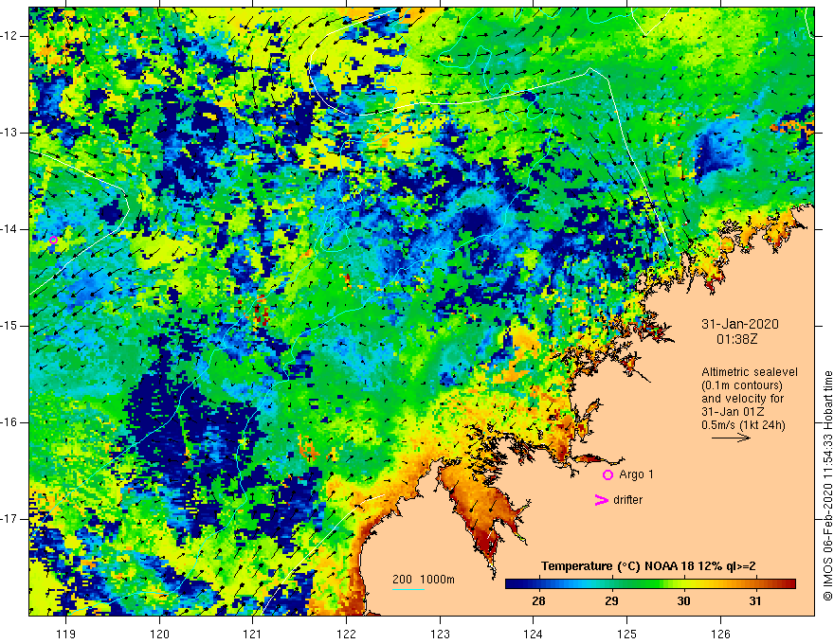Click the 120 longitude axis label

tap(159, 634)
